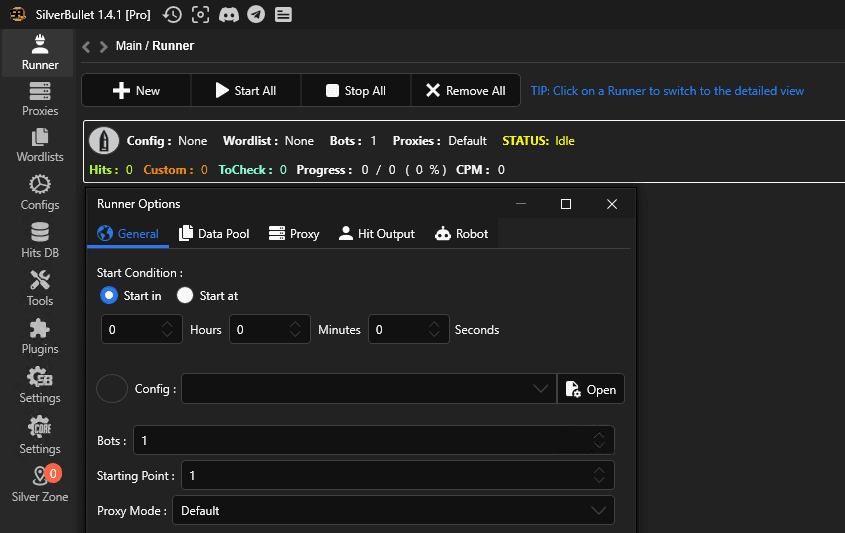Click the Hits : 0 counter

pos(110,170)
